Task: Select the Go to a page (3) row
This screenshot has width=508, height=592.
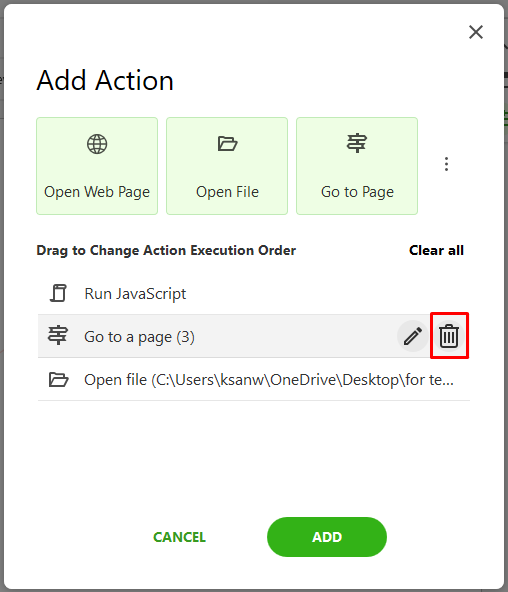Action: pyautogui.click(x=254, y=336)
